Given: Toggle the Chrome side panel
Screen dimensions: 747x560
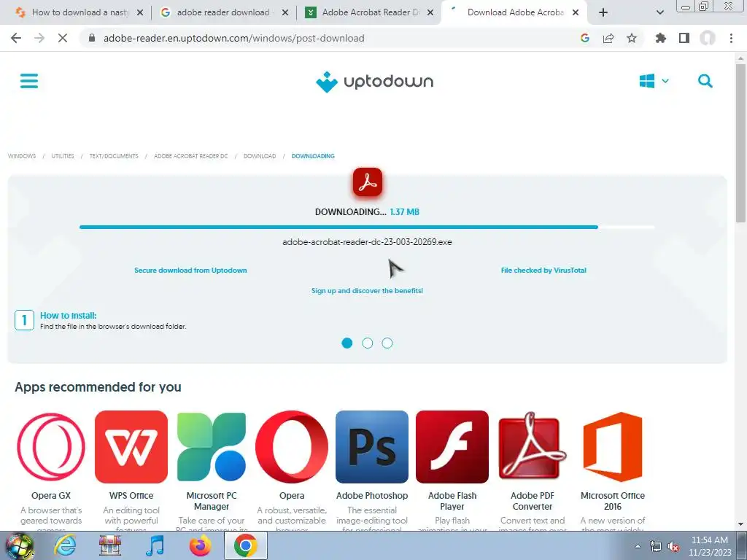Looking at the screenshot, I should coord(684,38).
